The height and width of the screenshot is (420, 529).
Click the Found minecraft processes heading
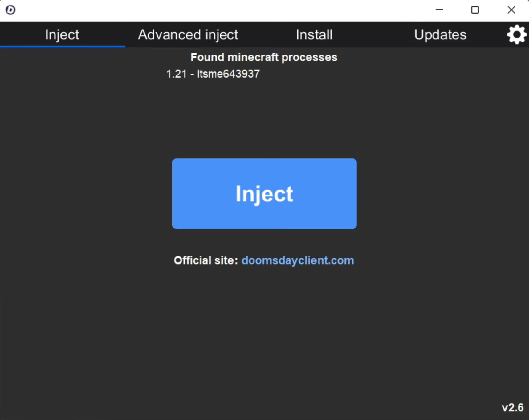pos(264,57)
